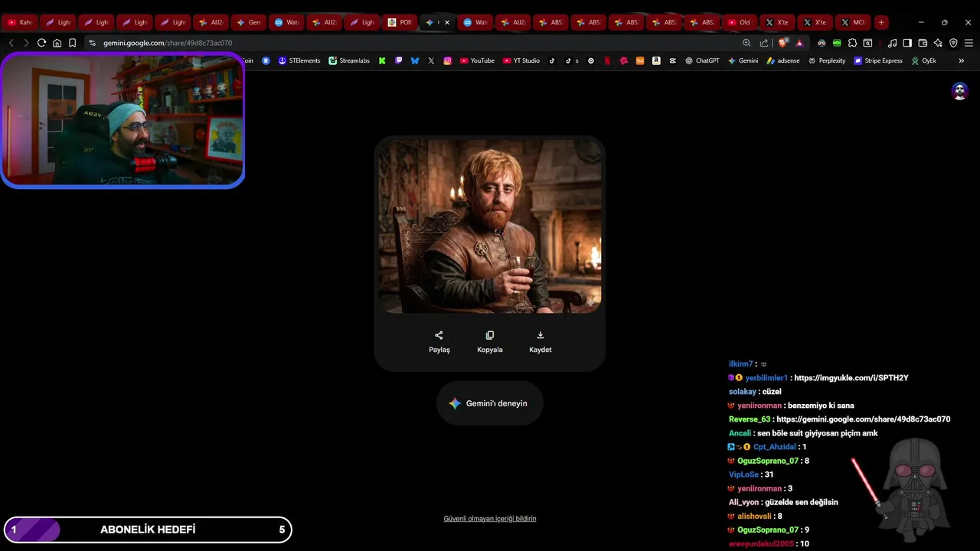Click Reverse_63's gemini share link in chat
Screen dimensions: 980x551
(864, 419)
